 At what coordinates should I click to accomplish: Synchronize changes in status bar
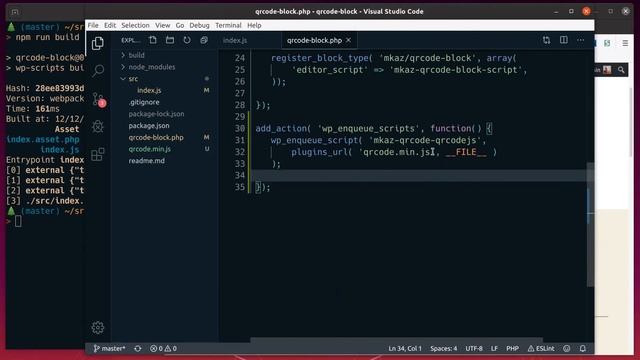coord(138,349)
